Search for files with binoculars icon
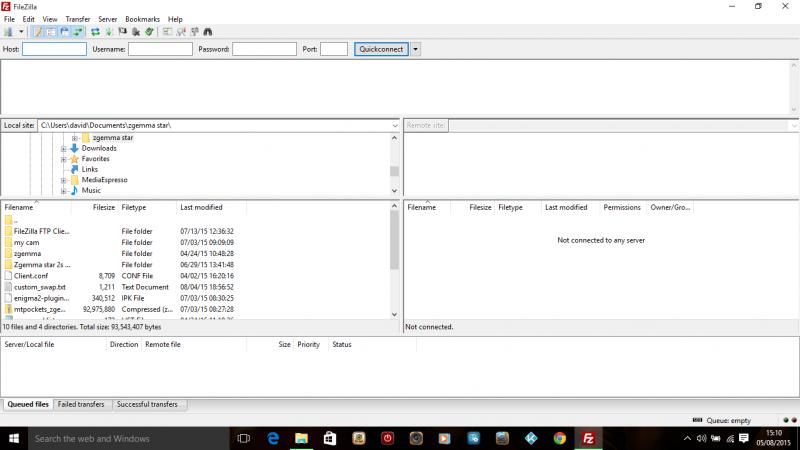800x450 pixels. [208, 32]
